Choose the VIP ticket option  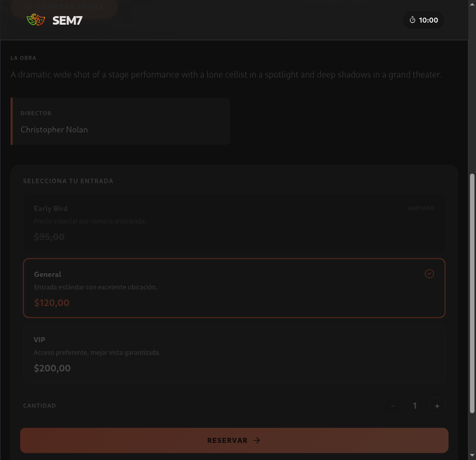click(x=234, y=354)
